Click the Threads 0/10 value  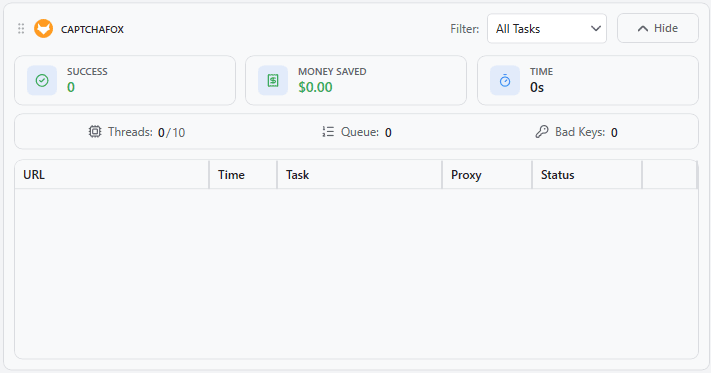(x=171, y=132)
